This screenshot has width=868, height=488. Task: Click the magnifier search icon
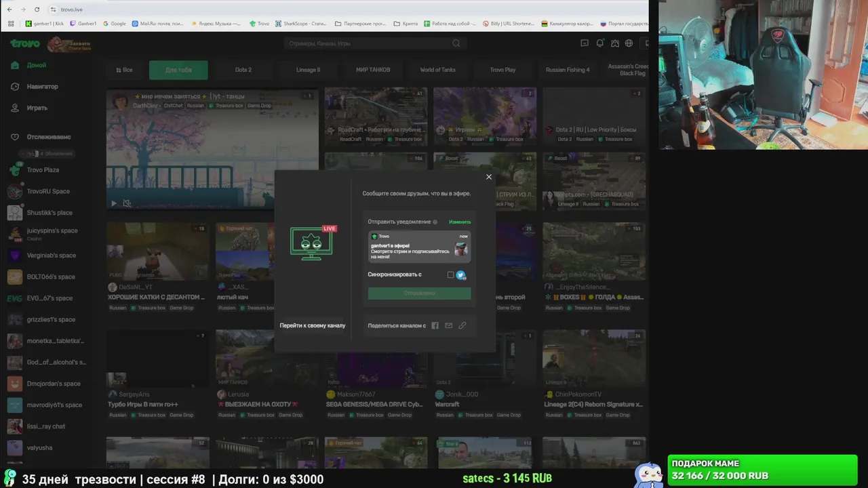tap(457, 43)
